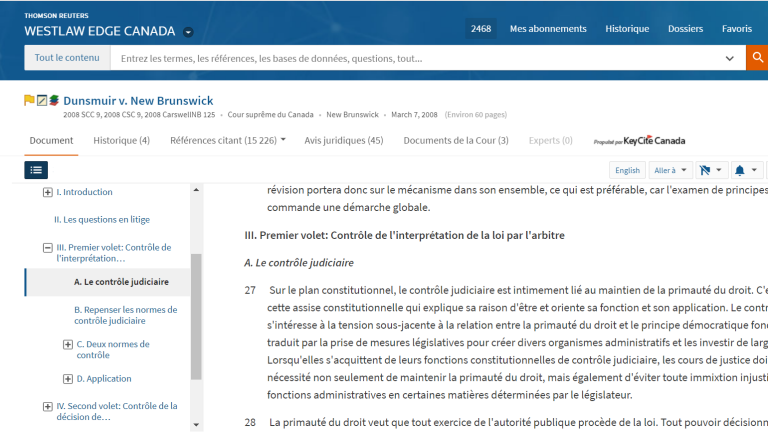Screen dimensions: 768x432
Task: Expand IV. Second volet outline section
Action: coord(48,406)
